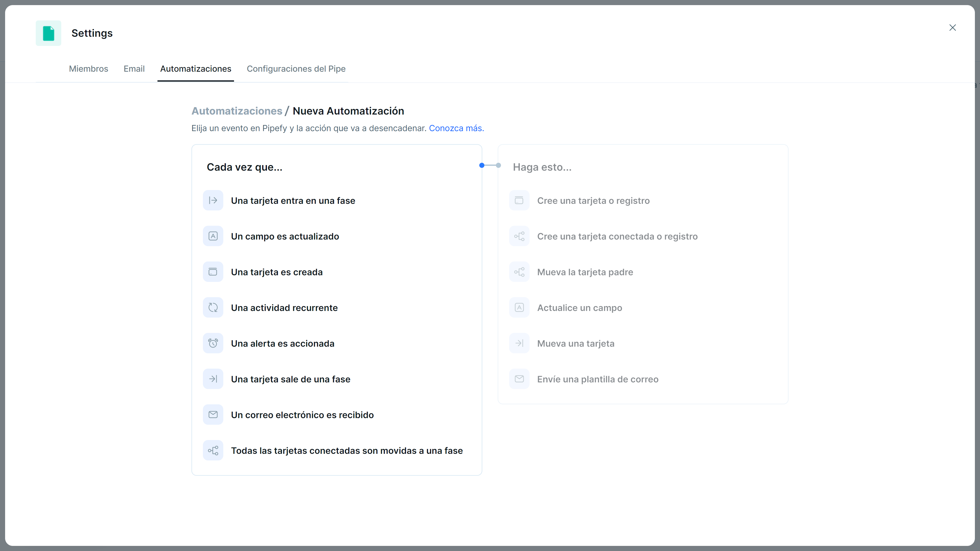Image resolution: width=980 pixels, height=551 pixels.
Task: Open Configuraciones del Pipe tab
Action: click(x=296, y=69)
